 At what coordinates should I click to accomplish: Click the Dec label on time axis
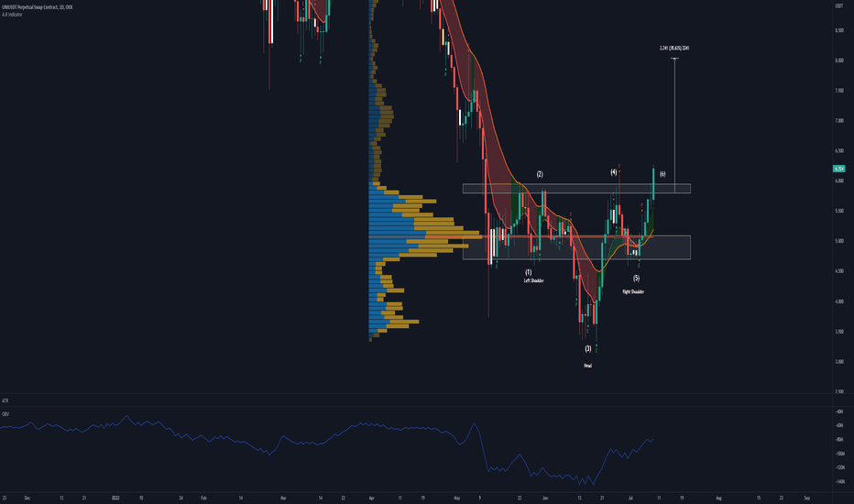[x=27, y=498]
